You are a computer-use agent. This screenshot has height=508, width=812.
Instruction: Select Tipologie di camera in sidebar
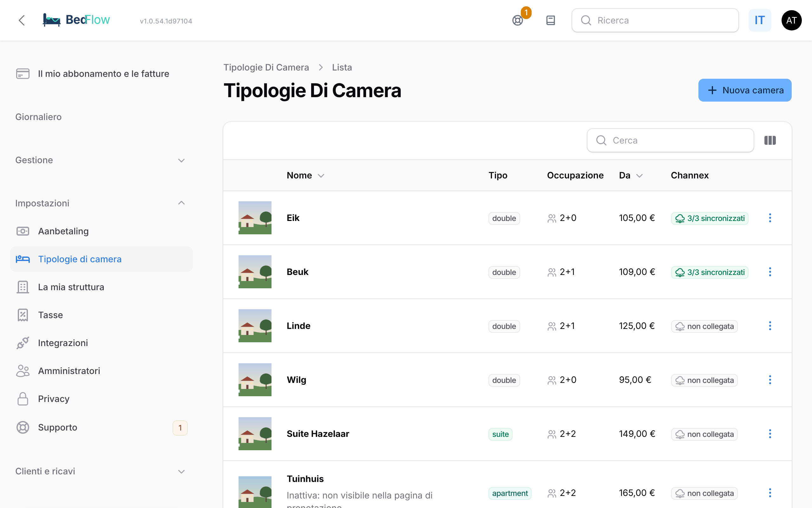pos(101,259)
